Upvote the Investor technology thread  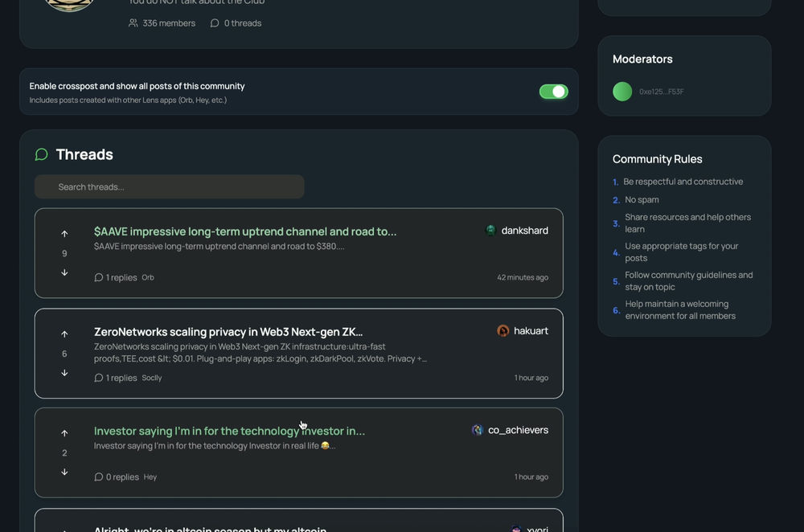(x=64, y=433)
